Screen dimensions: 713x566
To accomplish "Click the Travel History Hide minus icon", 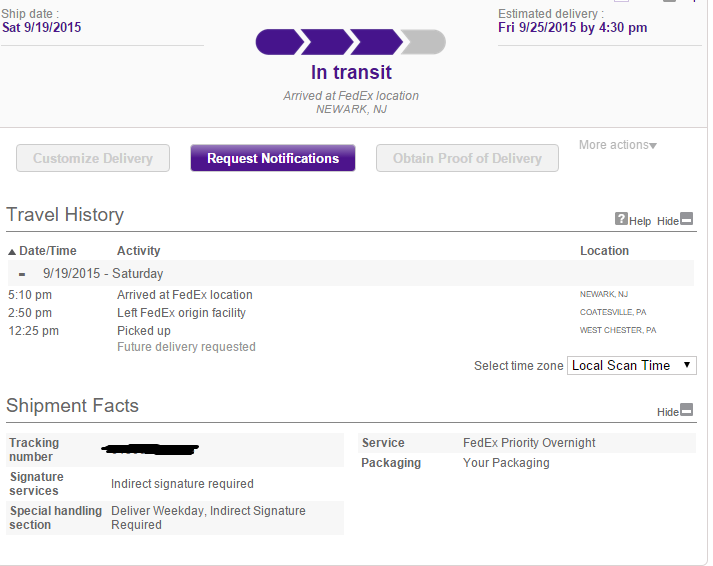I will (686, 219).
